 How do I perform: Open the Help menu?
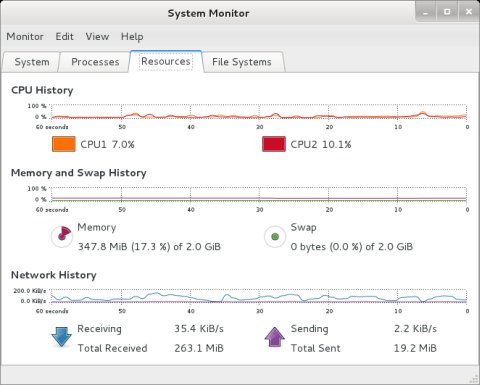tap(132, 36)
